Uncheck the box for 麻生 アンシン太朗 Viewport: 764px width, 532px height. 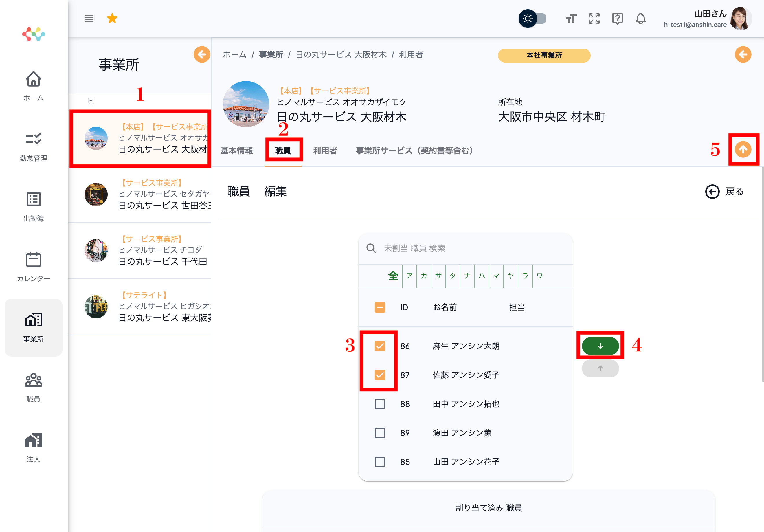click(x=380, y=346)
